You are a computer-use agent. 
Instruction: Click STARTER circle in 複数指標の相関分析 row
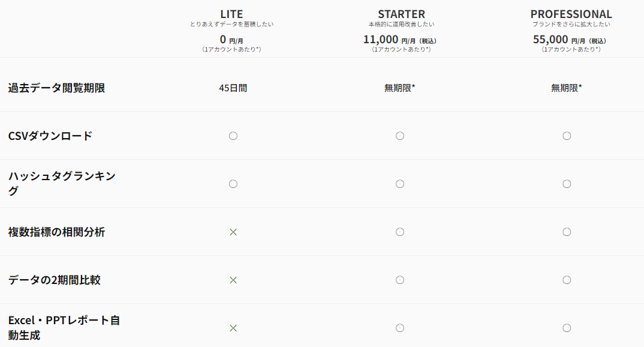click(400, 232)
